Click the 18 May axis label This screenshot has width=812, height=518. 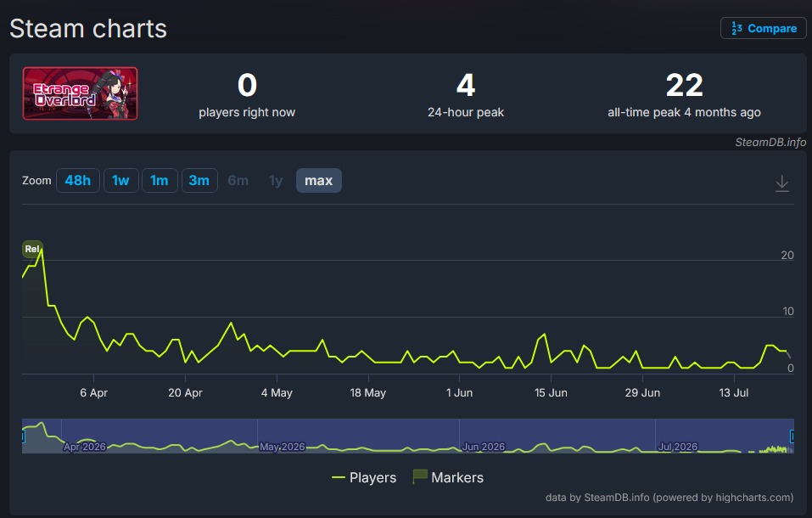tap(368, 393)
